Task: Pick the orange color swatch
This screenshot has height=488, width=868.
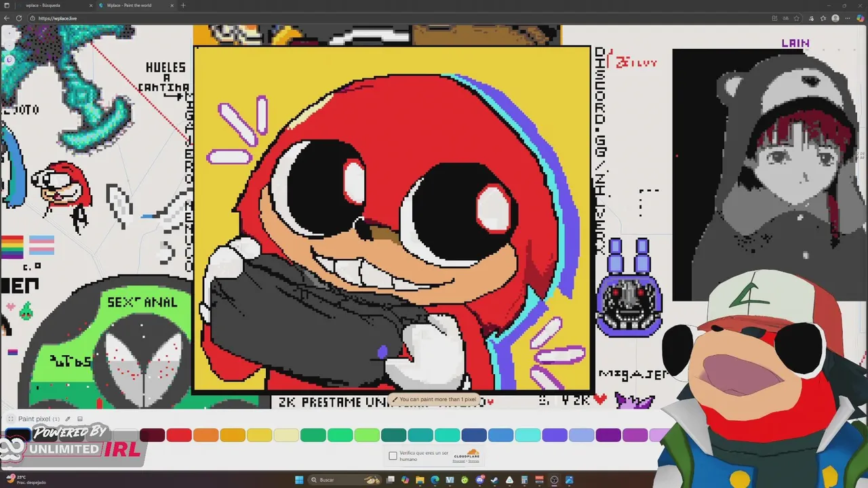Action: point(206,435)
